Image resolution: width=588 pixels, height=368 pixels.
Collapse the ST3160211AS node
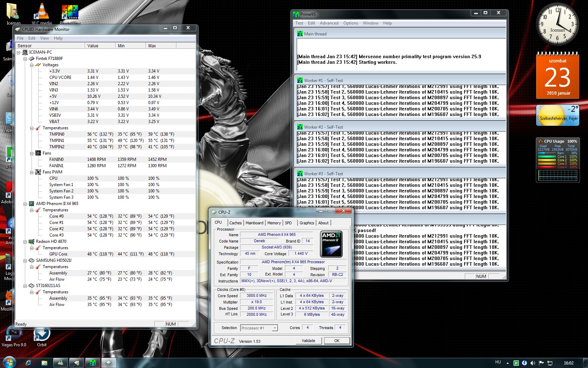click(x=25, y=286)
